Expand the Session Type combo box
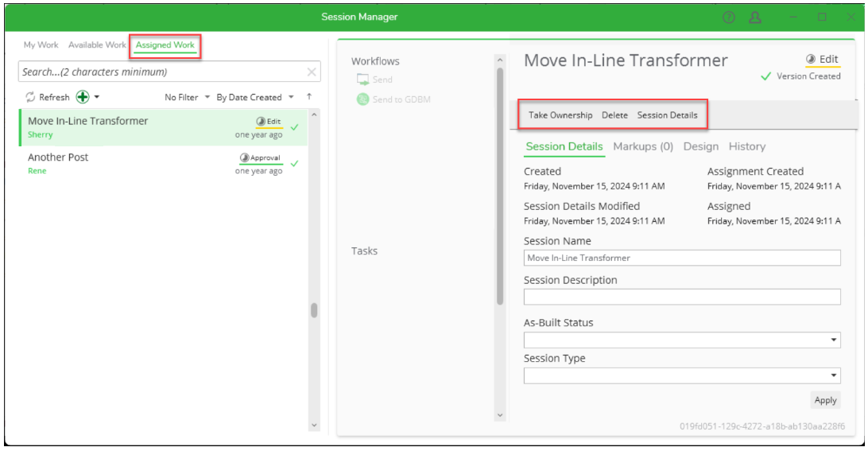The image size is (868, 451). click(x=833, y=375)
